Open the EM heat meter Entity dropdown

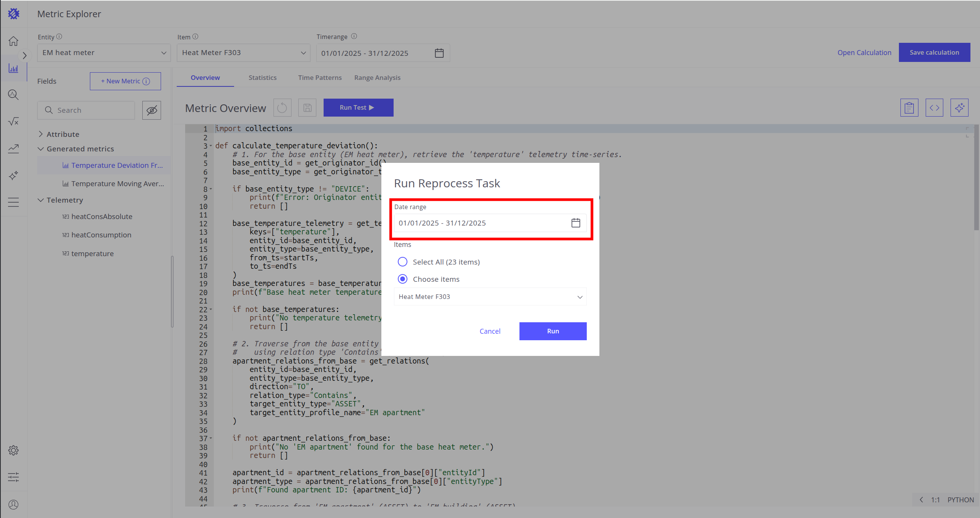[x=104, y=53]
